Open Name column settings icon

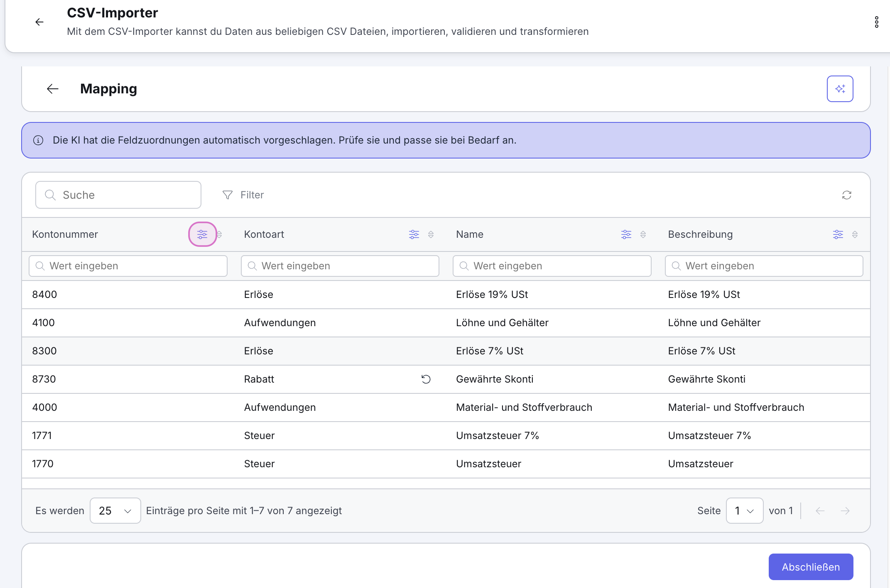(x=626, y=234)
